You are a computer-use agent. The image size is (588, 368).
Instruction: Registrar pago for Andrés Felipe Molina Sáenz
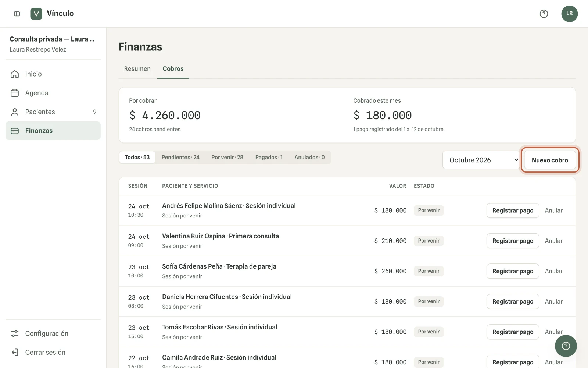pyautogui.click(x=513, y=210)
